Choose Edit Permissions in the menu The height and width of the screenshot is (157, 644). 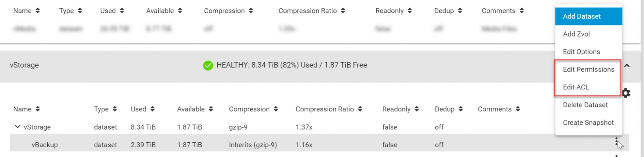pyautogui.click(x=589, y=70)
